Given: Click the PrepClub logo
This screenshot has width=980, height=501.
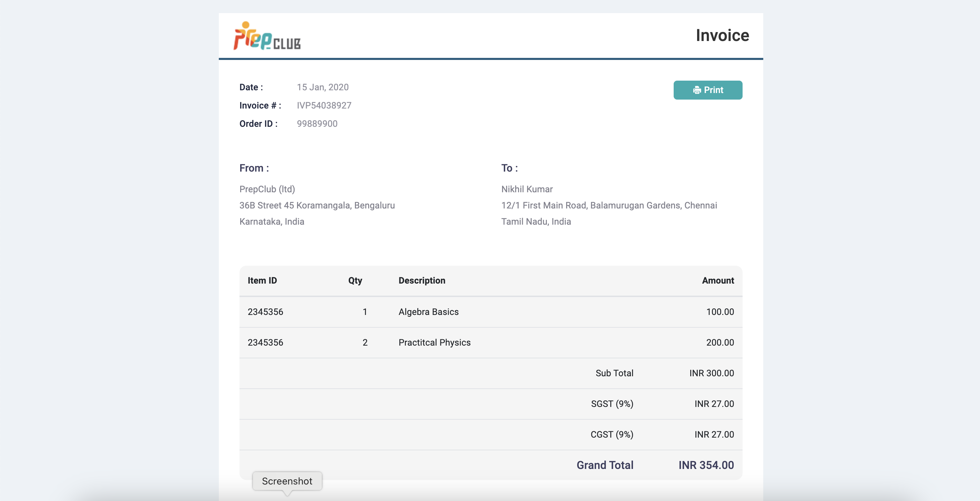Looking at the screenshot, I should click(267, 36).
